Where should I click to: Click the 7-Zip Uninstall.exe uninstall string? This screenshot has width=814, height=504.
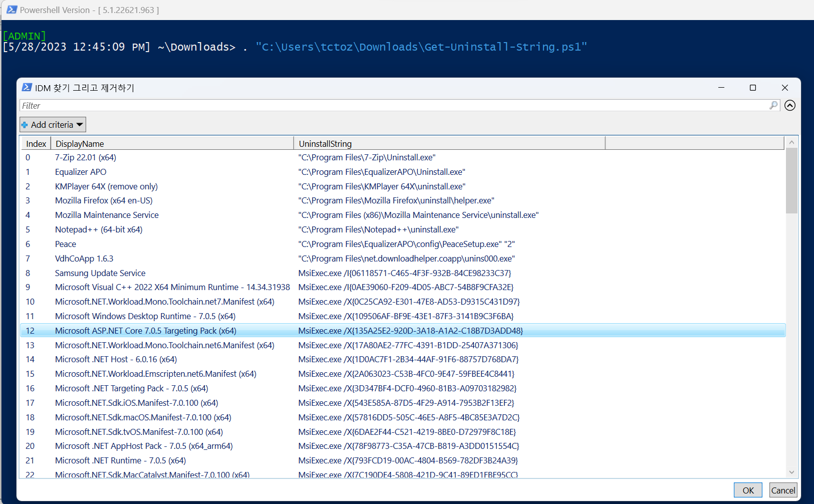point(367,157)
